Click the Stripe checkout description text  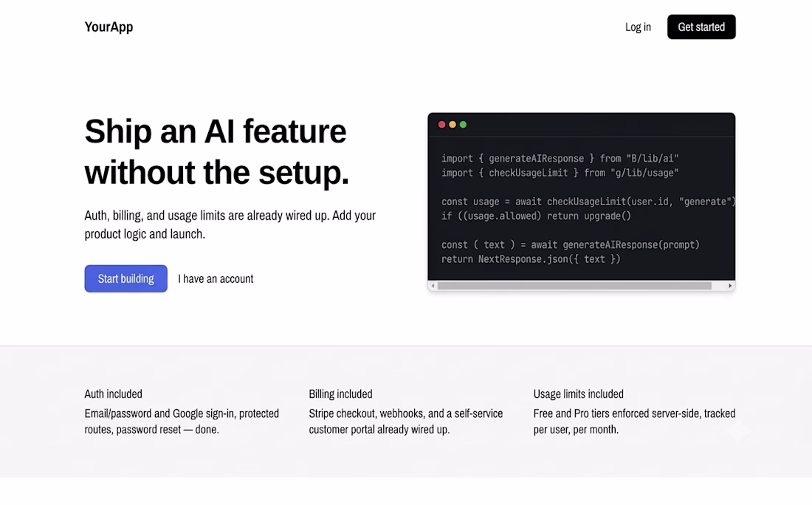point(406,421)
